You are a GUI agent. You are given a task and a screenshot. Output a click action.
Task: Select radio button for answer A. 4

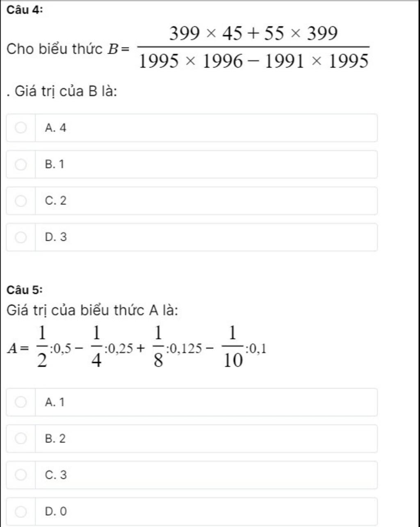coord(21,128)
